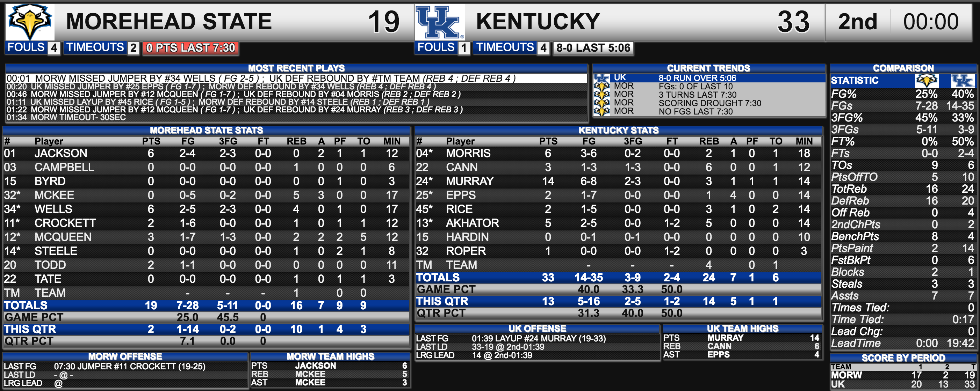Click the eagle logo in Comparison header
The width and height of the screenshot is (980, 391).
927,81
